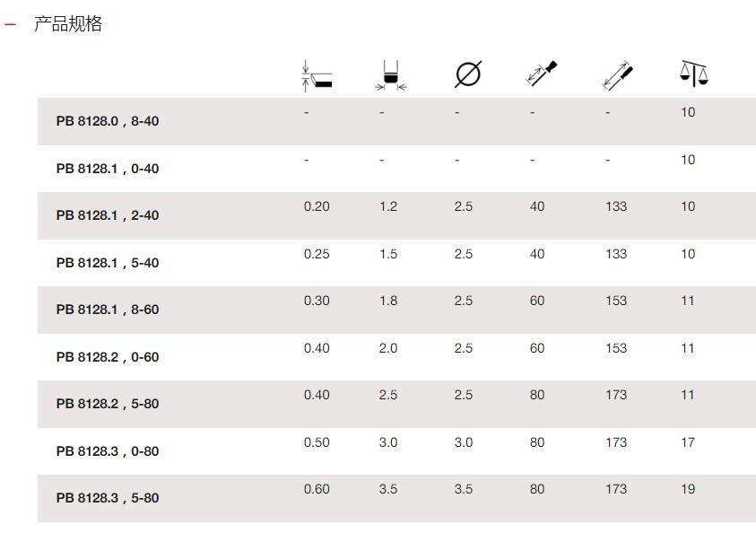Click thickness value 0.20 for PB 8128.1, 2-40
The image size is (756, 533).
click(317, 206)
